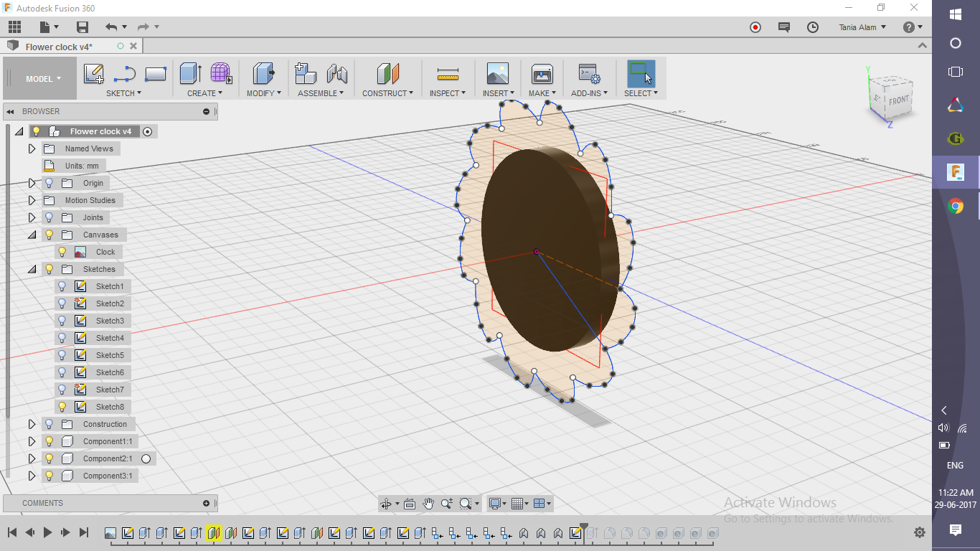
Task: Open the INSPECT menu
Action: 448,93
